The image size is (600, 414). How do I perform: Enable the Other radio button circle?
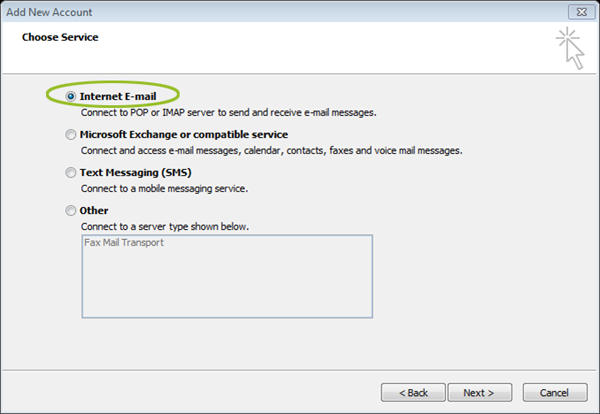click(70, 211)
